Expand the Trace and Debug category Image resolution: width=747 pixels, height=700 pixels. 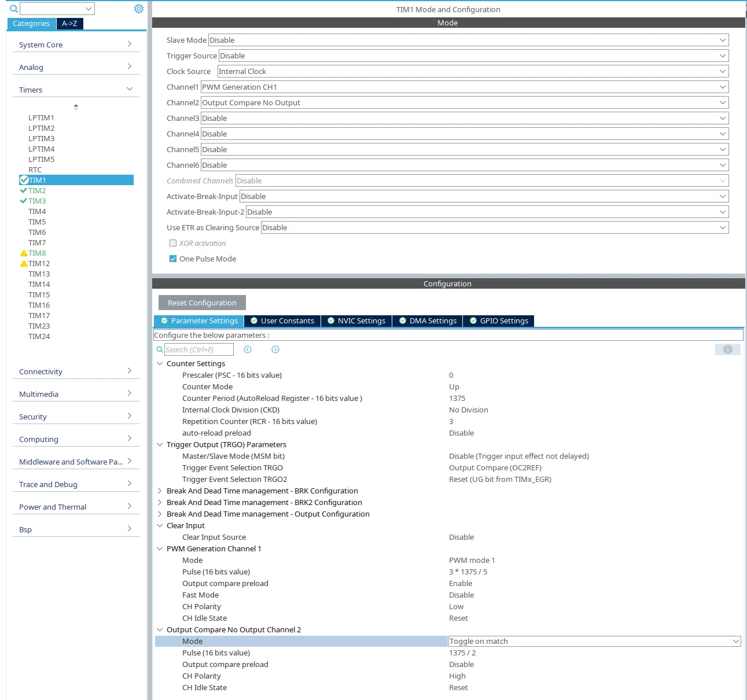tap(76, 484)
